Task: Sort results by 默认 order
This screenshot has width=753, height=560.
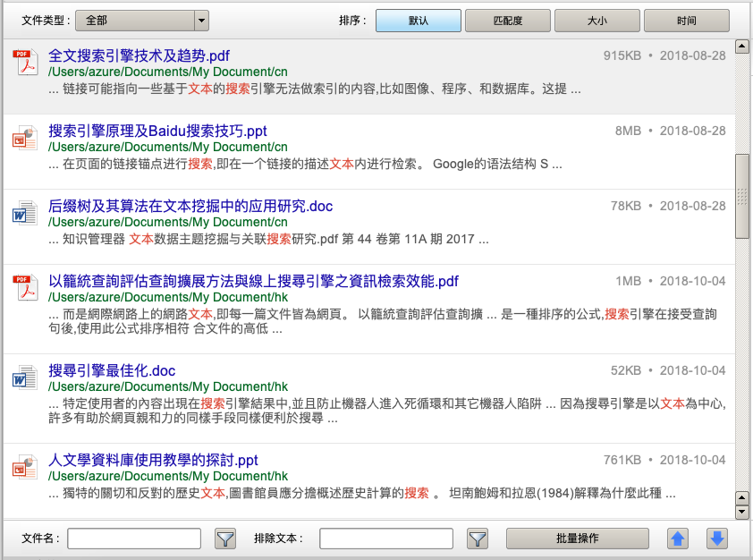Action: (419, 20)
